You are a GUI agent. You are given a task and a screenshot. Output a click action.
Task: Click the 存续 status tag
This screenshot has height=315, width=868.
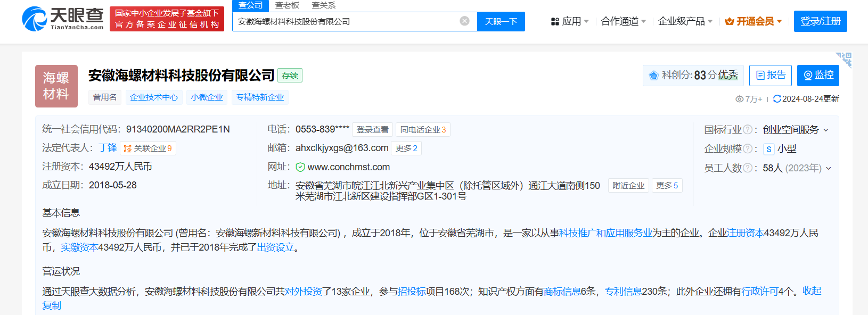(x=290, y=76)
